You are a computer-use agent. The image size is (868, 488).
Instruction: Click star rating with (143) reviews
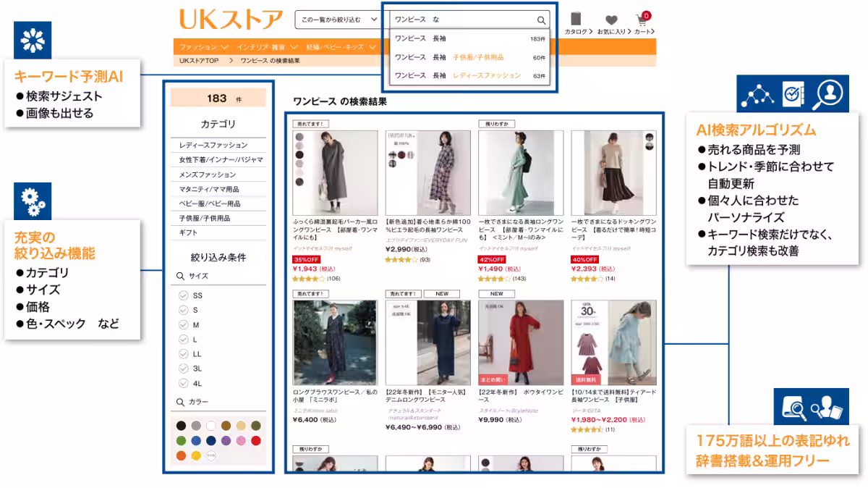[x=494, y=279]
